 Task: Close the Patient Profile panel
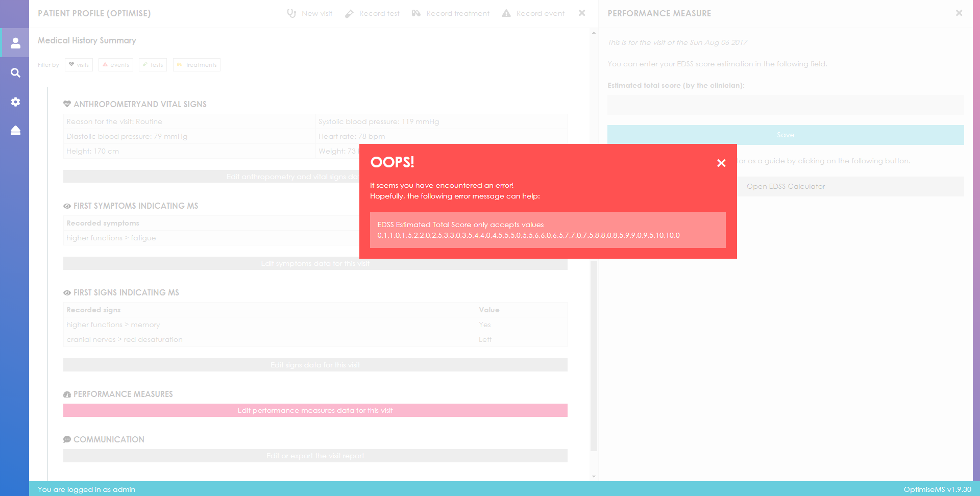(581, 13)
